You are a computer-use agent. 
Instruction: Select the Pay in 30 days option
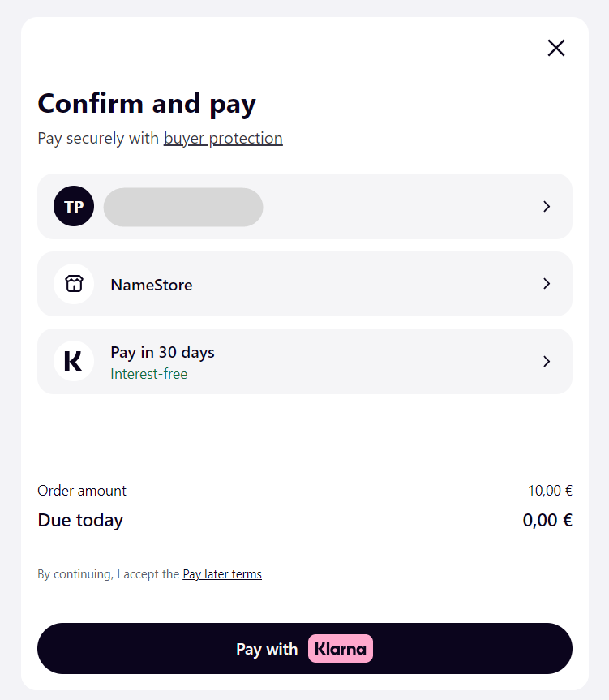pos(162,352)
